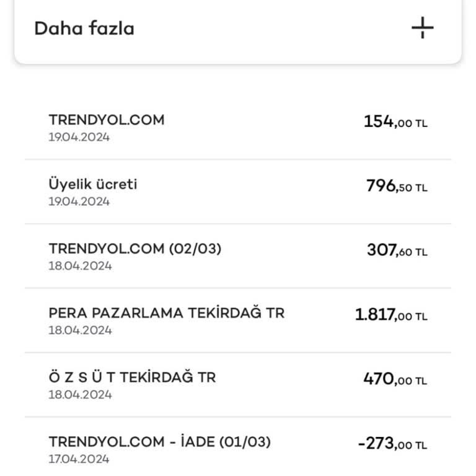This screenshot has height=476, width=476.
Task: Open TRENDYOL.COM - İADE (01/03) refund
Action: [x=159, y=442]
